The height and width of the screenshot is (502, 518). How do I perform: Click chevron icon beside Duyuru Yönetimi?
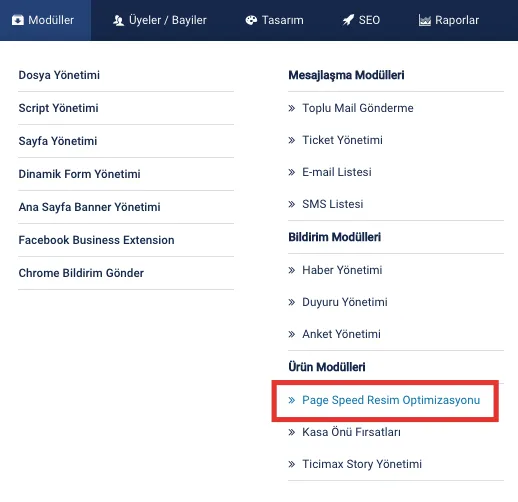292,302
